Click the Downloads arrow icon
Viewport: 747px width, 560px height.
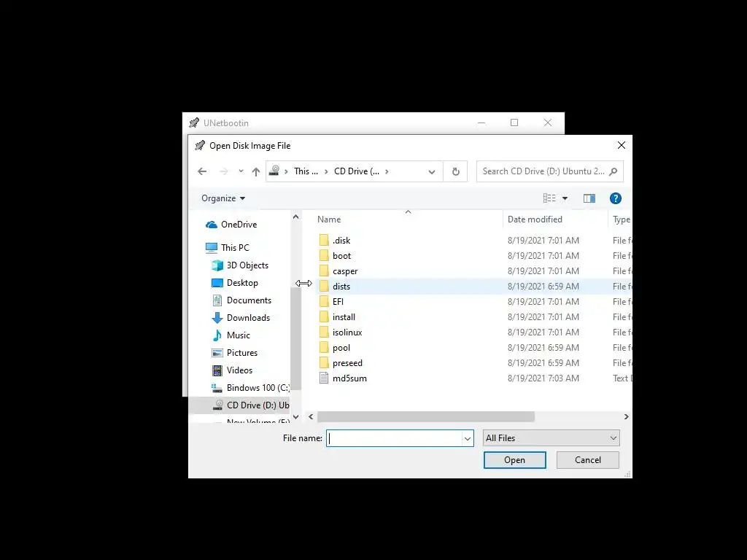click(217, 318)
